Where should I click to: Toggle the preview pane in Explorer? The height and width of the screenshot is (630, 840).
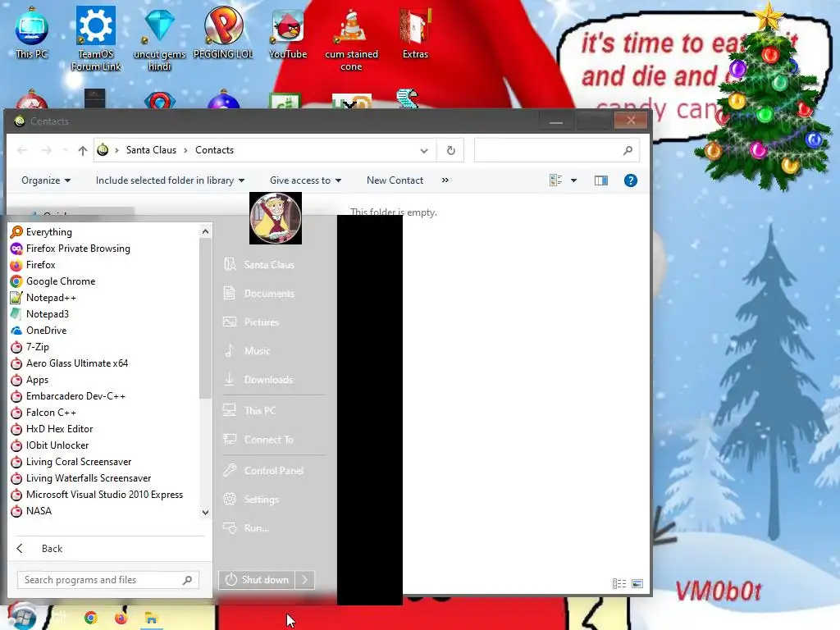pos(601,180)
